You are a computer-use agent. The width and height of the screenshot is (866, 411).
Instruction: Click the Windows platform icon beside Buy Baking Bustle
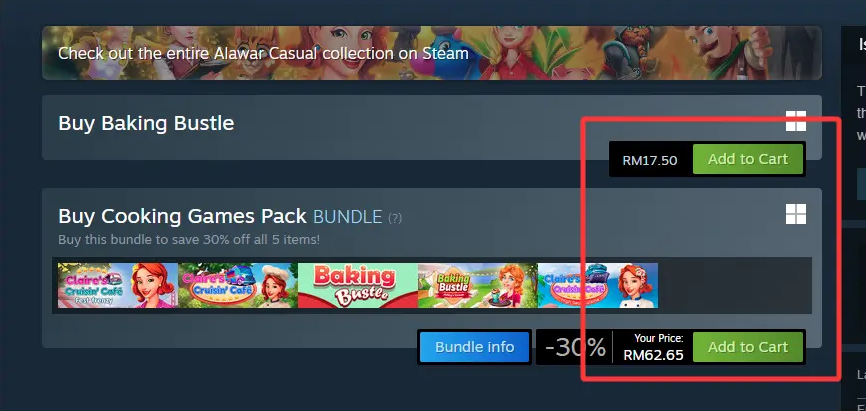(x=796, y=121)
